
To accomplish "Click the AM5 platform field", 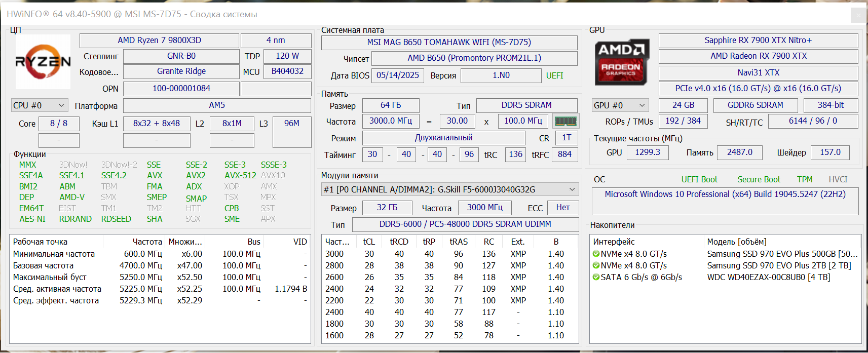I will pyautogui.click(x=217, y=105).
